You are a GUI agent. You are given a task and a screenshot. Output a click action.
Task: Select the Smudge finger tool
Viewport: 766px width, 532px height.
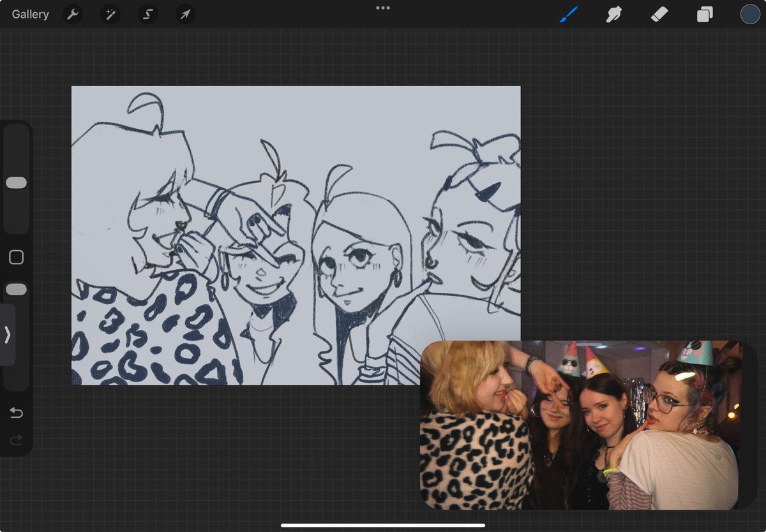(x=613, y=14)
